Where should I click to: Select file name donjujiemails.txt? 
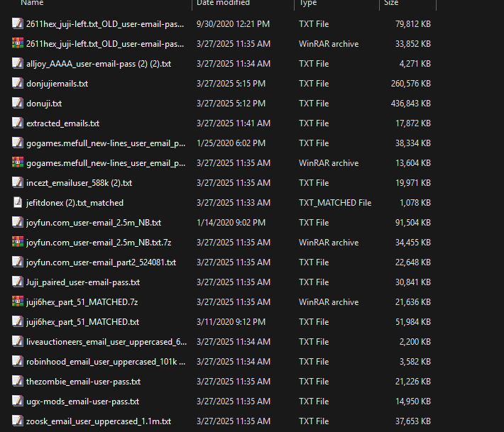point(57,84)
